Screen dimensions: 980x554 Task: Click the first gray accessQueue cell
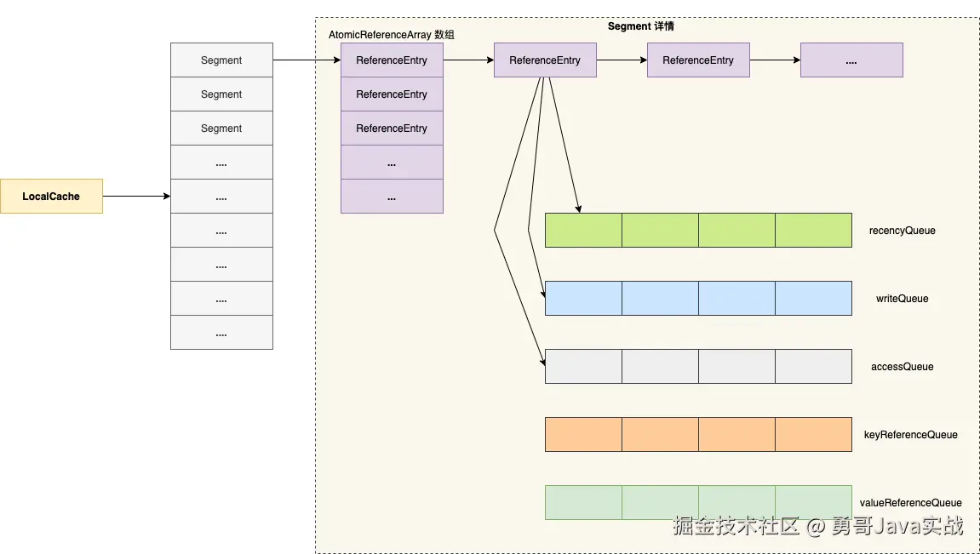[584, 366]
